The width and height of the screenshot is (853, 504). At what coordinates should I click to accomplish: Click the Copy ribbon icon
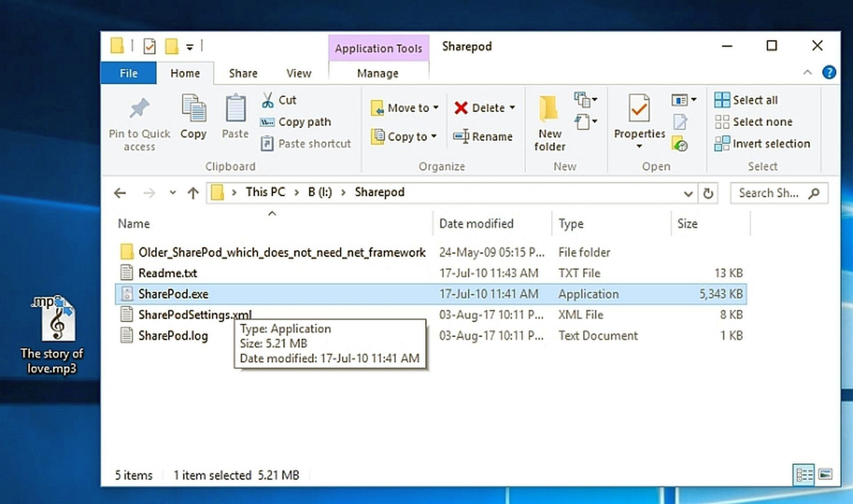tap(193, 109)
